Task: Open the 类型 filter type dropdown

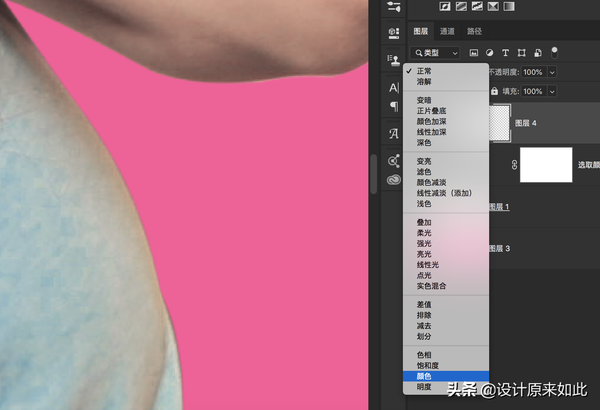Action: coord(435,52)
